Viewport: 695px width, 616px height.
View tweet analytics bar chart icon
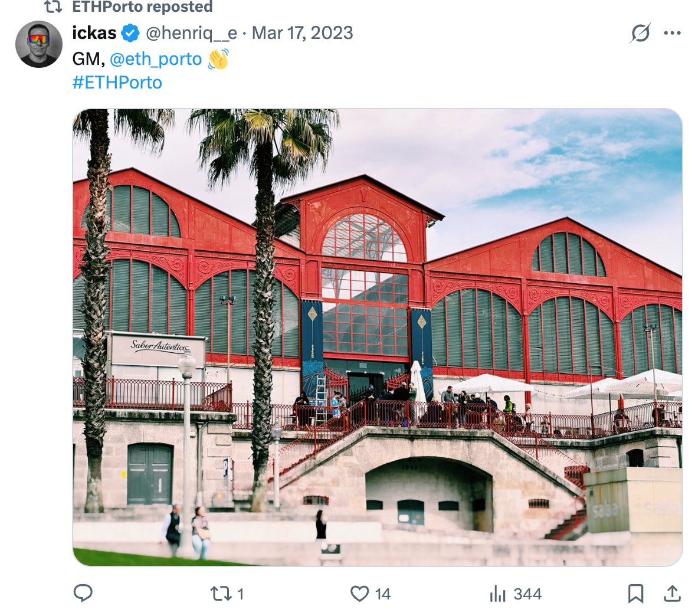tap(498, 594)
